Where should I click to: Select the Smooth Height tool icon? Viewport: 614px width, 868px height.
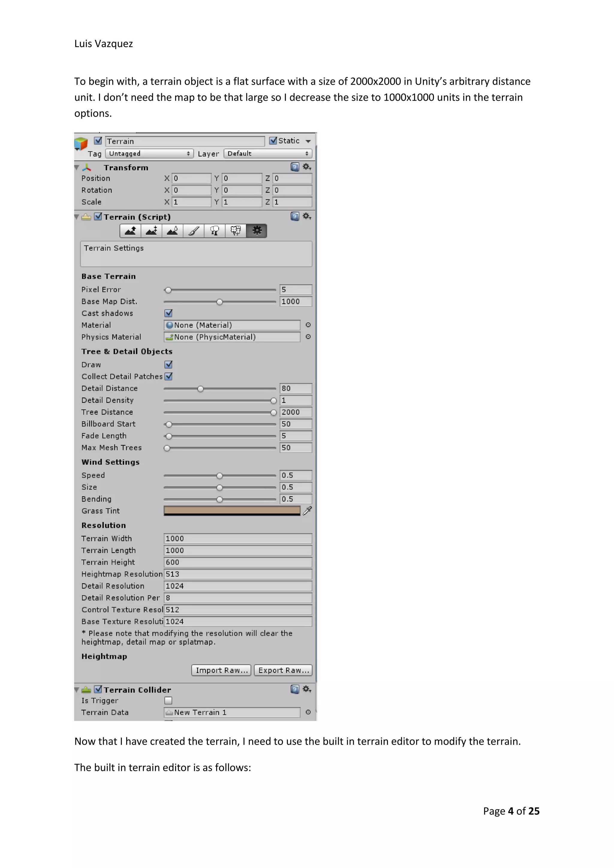coord(173,230)
